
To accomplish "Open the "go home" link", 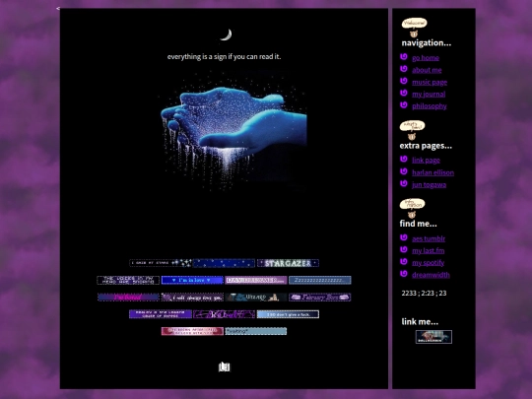I will coord(426,58).
